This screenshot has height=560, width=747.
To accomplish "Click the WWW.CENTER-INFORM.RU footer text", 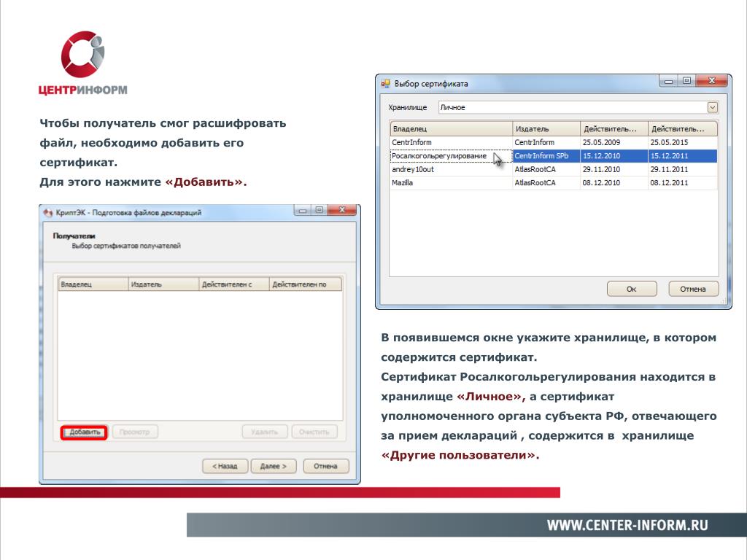I will tap(627, 525).
